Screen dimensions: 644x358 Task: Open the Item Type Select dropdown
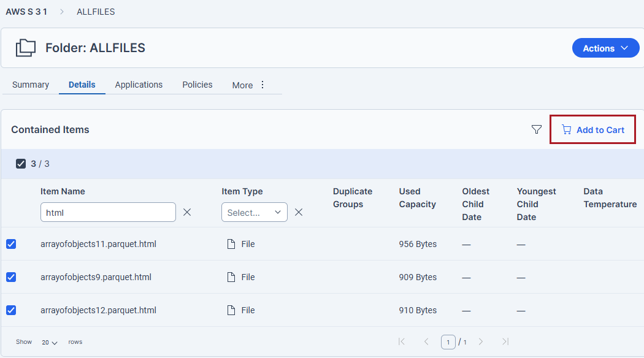coord(255,212)
